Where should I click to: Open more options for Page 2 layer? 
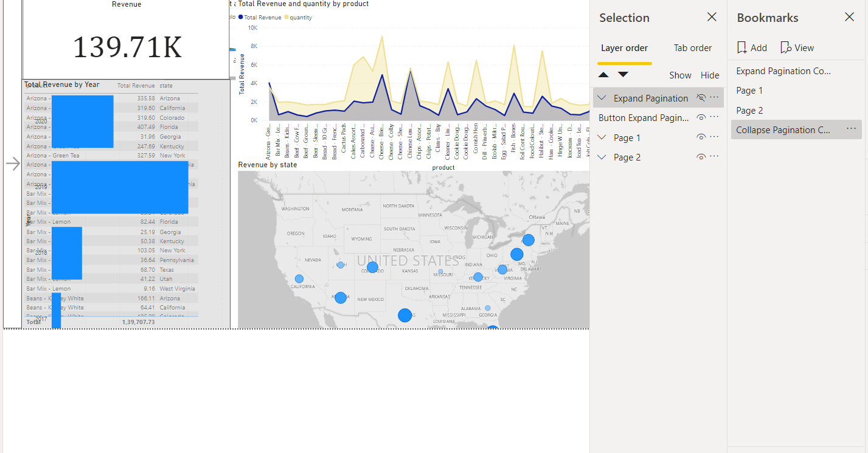[x=714, y=157]
